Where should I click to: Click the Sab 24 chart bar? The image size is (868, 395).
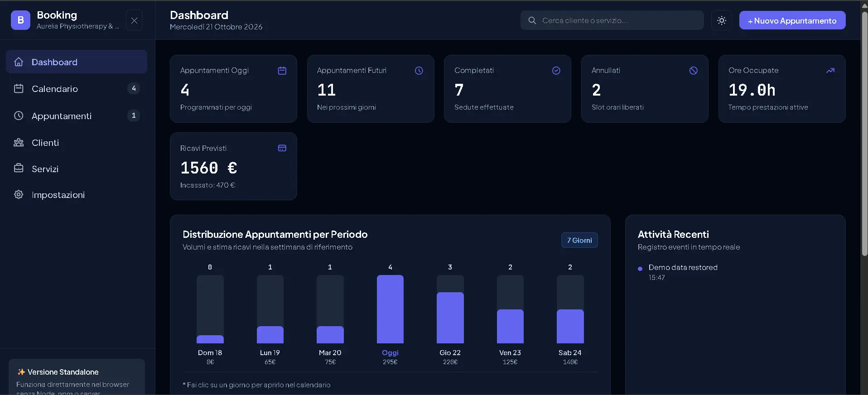(x=570, y=309)
